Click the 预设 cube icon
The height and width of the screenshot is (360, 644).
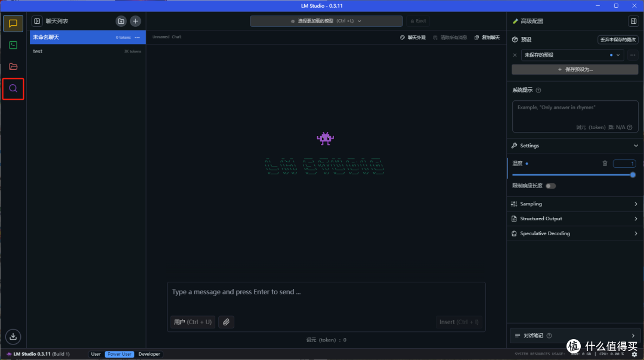(515, 39)
